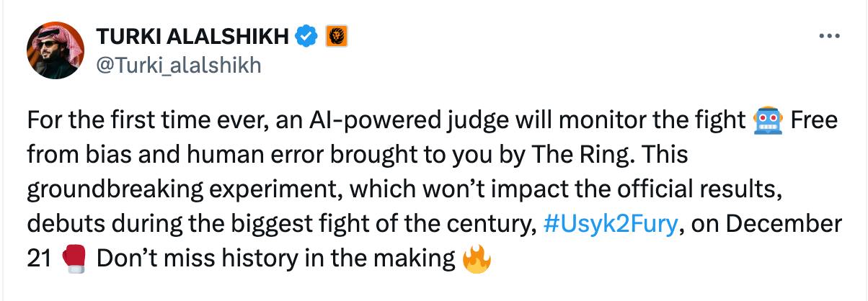Click the TURKI ALALSHIKH display name
The image size is (868, 301).
pos(195,36)
